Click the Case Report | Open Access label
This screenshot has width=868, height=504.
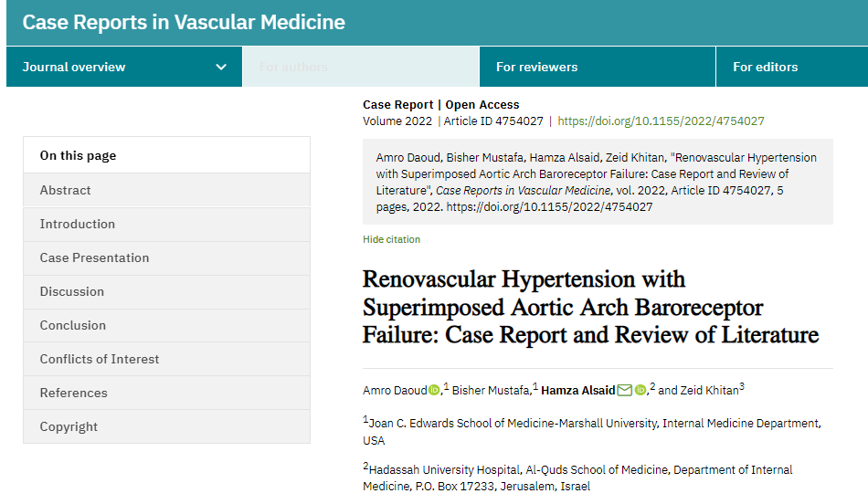click(441, 105)
